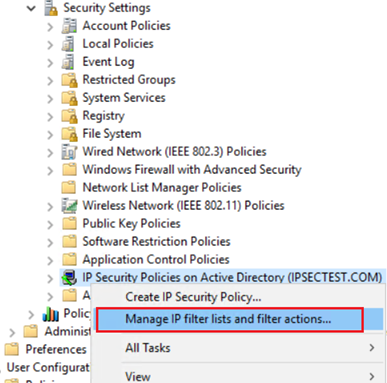Screen dimensions: 387x383
Task: Select the File System label
Action: pyautogui.click(x=112, y=134)
